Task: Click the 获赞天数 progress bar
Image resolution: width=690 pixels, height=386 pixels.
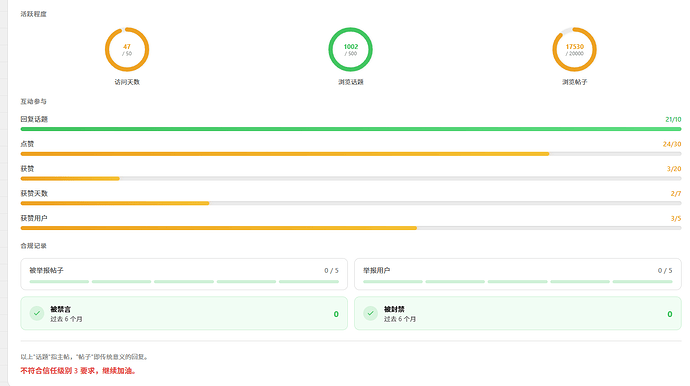Action: point(351,203)
